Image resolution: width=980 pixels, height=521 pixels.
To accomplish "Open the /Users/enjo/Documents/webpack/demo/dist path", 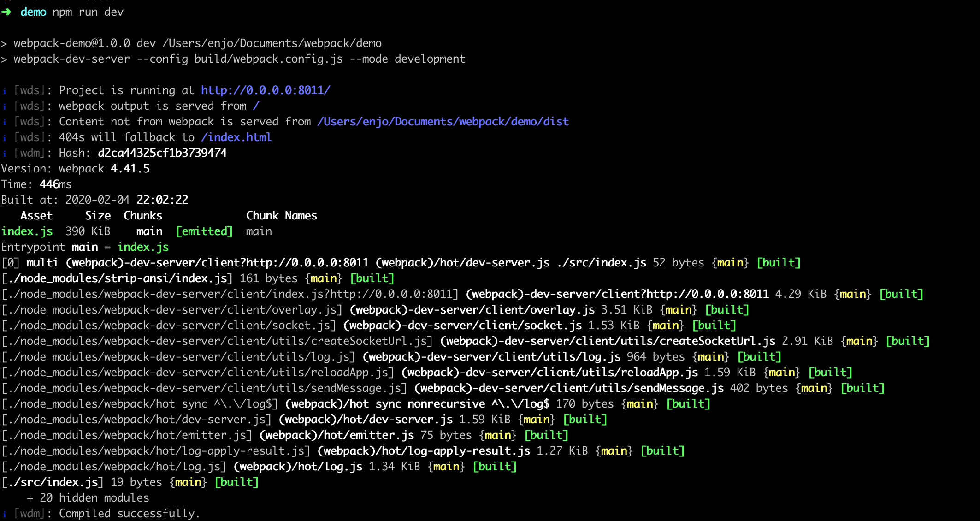I will [x=443, y=121].
